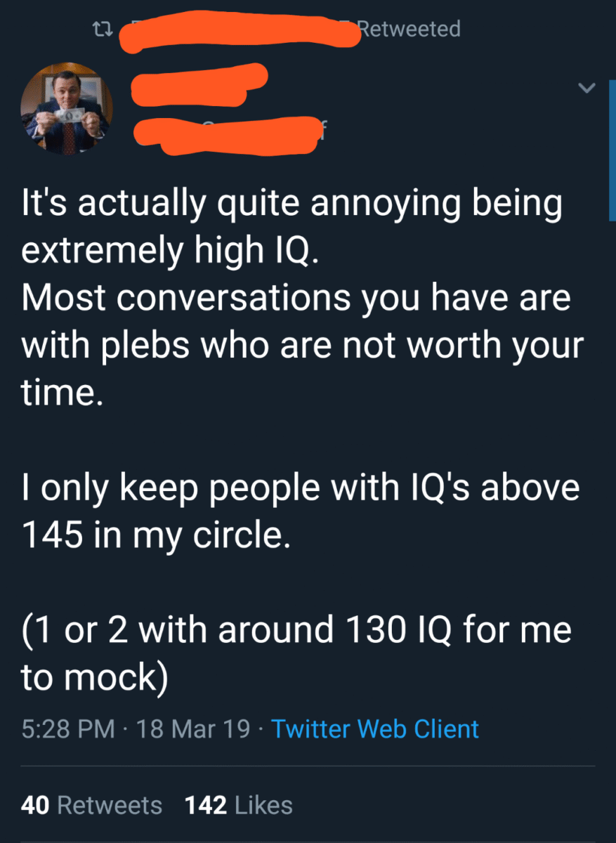The width and height of the screenshot is (616, 843).
Task: View the 142 Likes list
Action: [x=239, y=805]
